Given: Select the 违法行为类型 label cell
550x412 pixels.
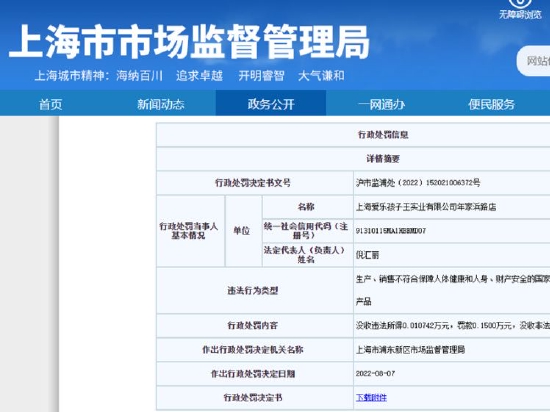Looking at the screenshot, I should point(255,291).
